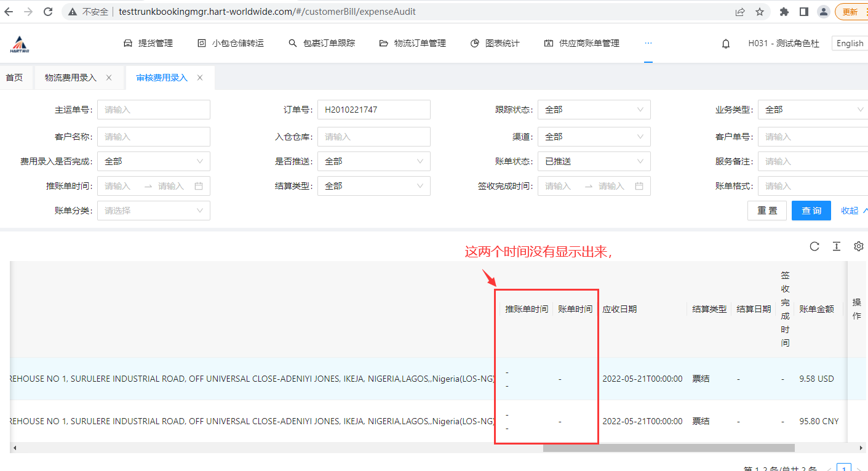Viewport: 868px width, 471px height.
Task: Reload the browser page
Action: click(x=48, y=12)
